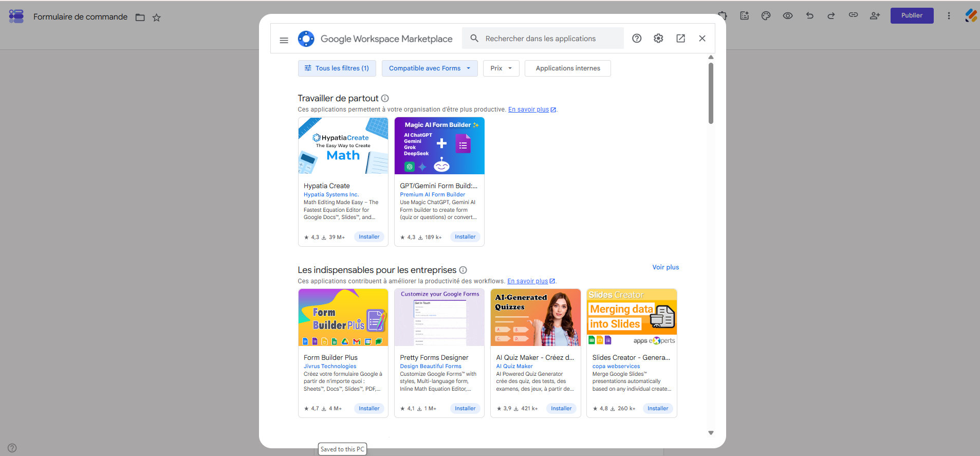Image resolution: width=980 pixels, height=456 pixels.
Task: Click the colorful extension icon at top right
Action: tap(971, 15)
